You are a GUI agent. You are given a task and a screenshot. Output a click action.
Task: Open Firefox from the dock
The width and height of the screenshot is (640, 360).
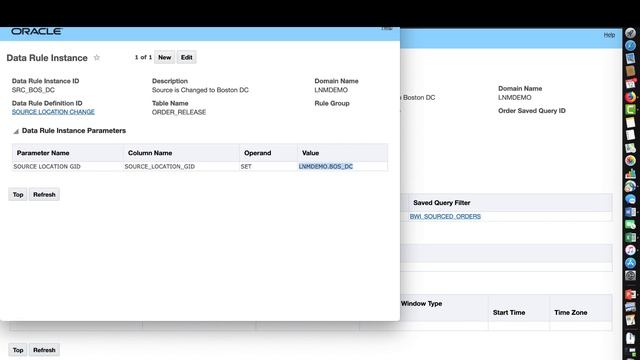[x=631, y=97]
